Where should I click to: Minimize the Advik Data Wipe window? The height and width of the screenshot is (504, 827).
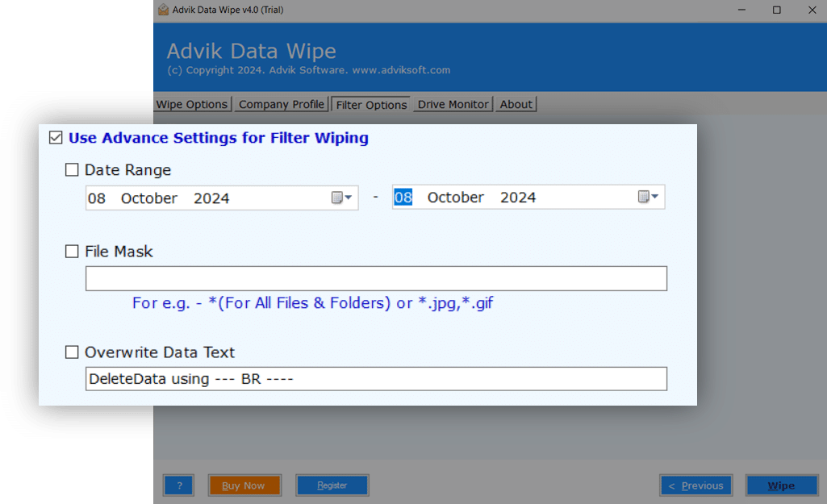pyautogui.click(x=741, y=10)
